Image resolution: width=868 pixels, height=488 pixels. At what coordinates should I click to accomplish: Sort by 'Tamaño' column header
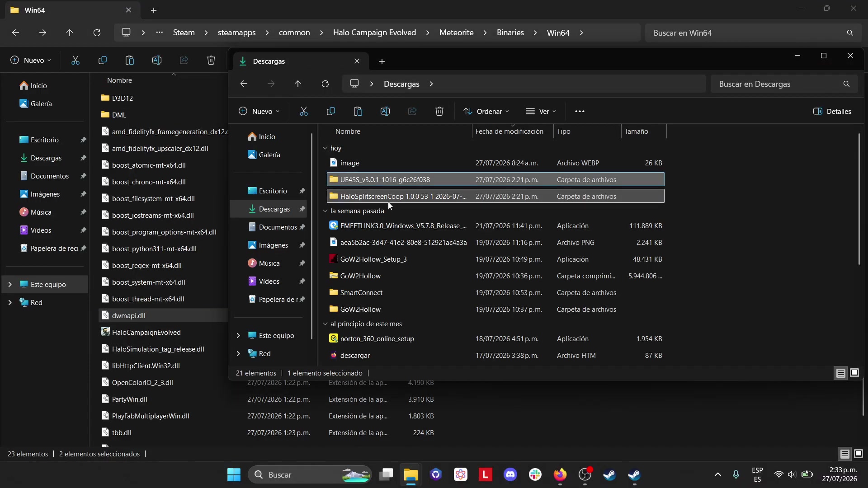tap(643, 131)
